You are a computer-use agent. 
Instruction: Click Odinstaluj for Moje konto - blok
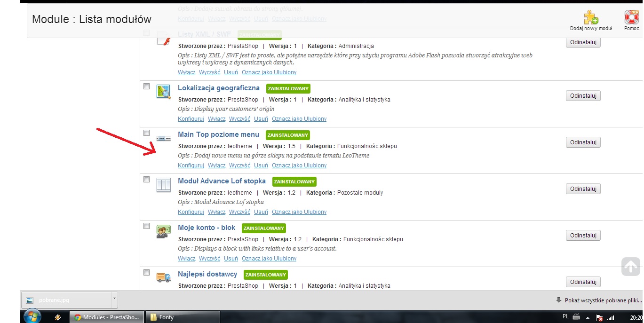click(583, 236)
